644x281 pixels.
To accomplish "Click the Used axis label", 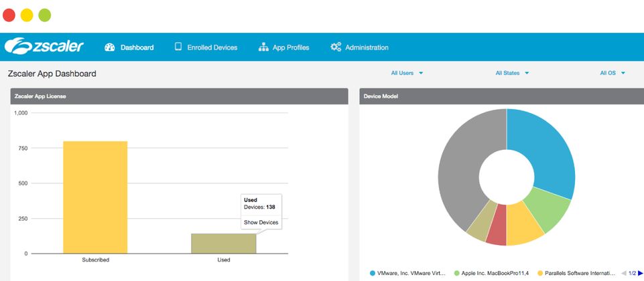I will (223, 260).
